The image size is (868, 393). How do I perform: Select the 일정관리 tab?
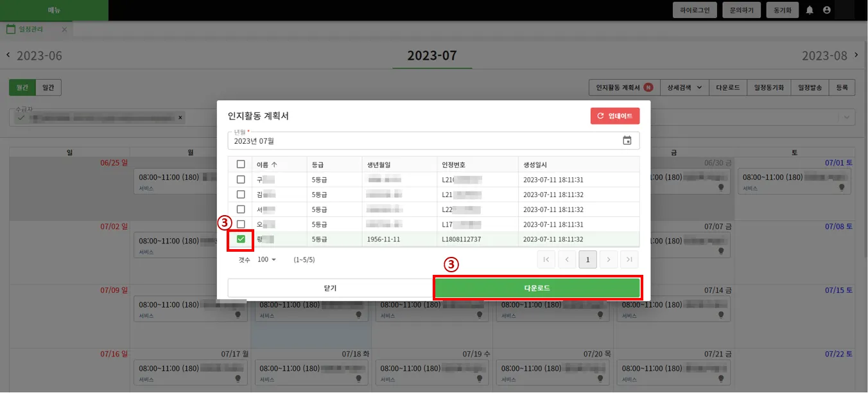pos(31,30)
